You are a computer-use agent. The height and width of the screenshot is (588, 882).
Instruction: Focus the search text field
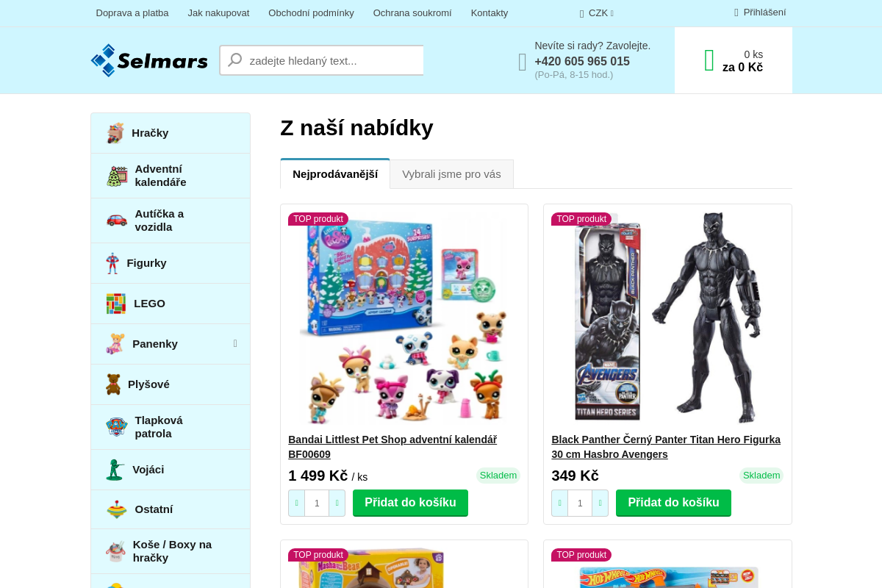(335, 60)
